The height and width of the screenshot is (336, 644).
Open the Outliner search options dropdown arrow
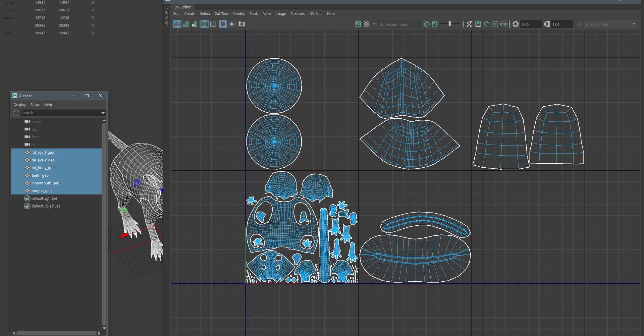pos(103,113)
